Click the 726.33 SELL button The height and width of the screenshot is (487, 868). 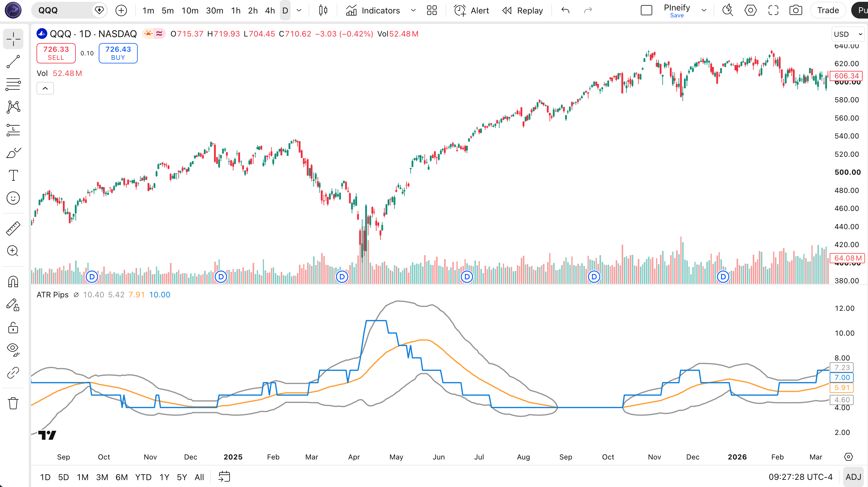tap(56, 53)
